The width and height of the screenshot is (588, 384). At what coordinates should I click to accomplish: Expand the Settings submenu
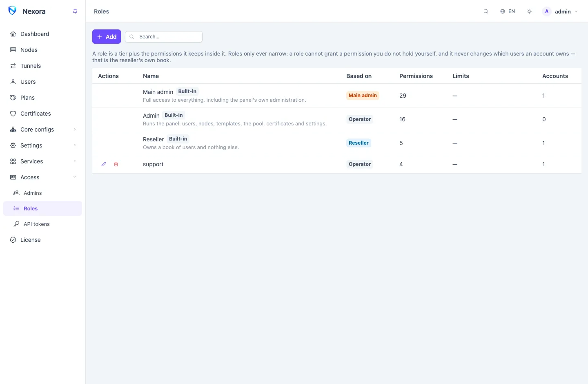coord(42,145)
